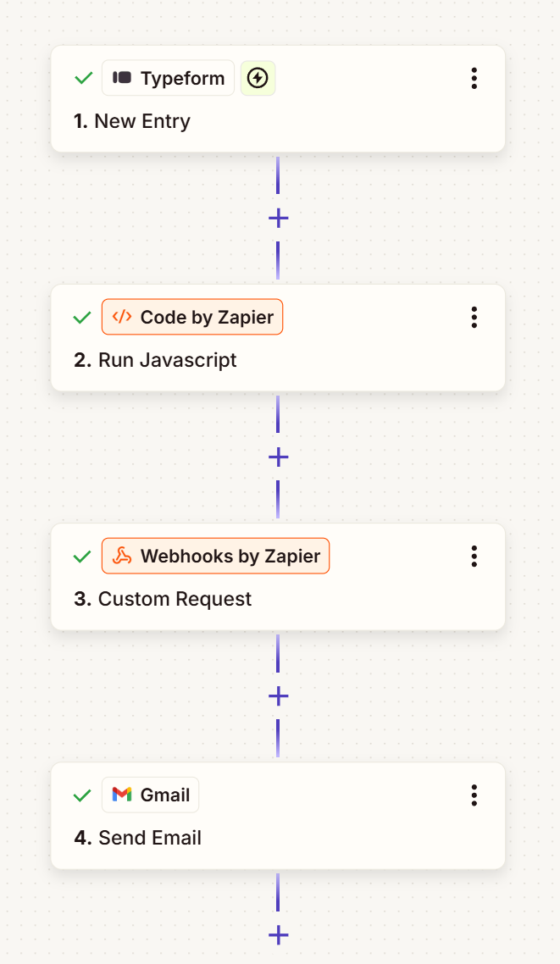This screenshot has width=560, height=964.
Task: Click the Code by Zapier code icon
Action: (x=122, y=317)
